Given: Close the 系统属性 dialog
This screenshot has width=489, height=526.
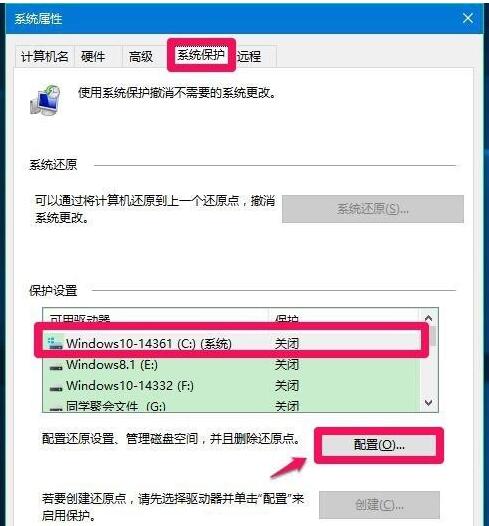Looking at the screenshot, I should click(x=468, y=18).
